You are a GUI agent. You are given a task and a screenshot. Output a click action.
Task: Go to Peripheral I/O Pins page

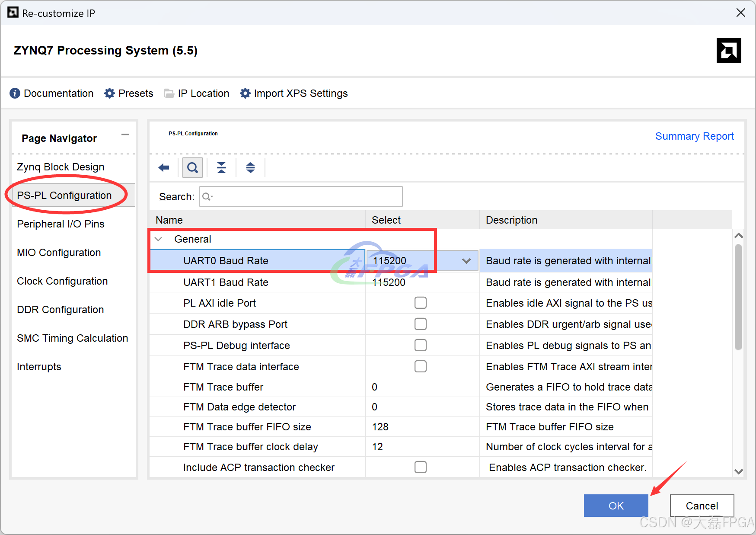(61, 224)
